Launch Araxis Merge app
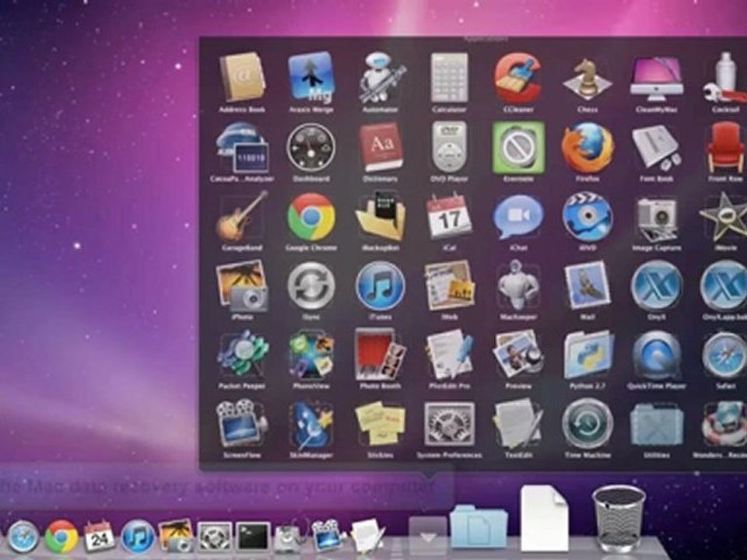This screenshot has width=747, height=560. coord(311,78)
